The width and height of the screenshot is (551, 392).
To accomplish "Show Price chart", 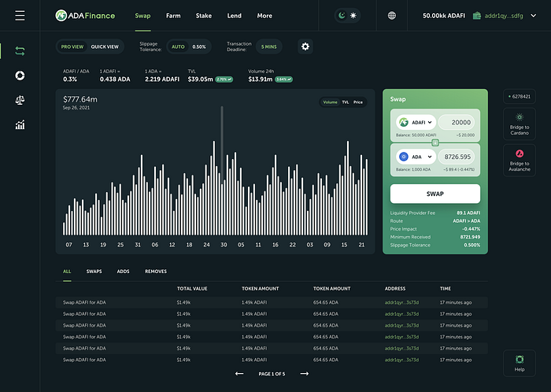I will pos(358,102).
